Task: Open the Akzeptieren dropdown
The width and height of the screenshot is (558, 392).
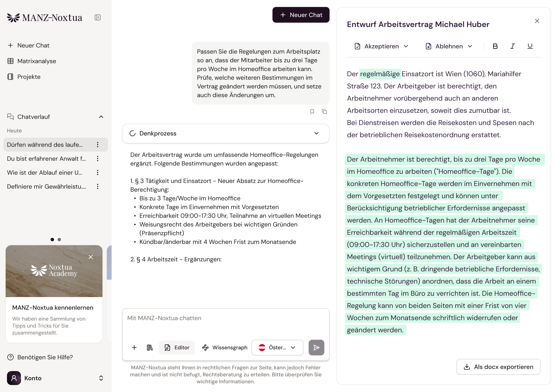Action: pos(381,46)
